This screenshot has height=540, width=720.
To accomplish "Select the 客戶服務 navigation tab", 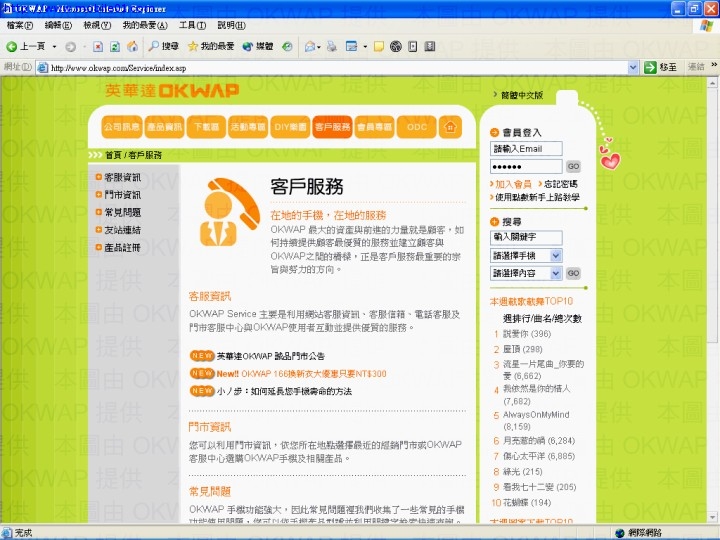I will [332, 127].
